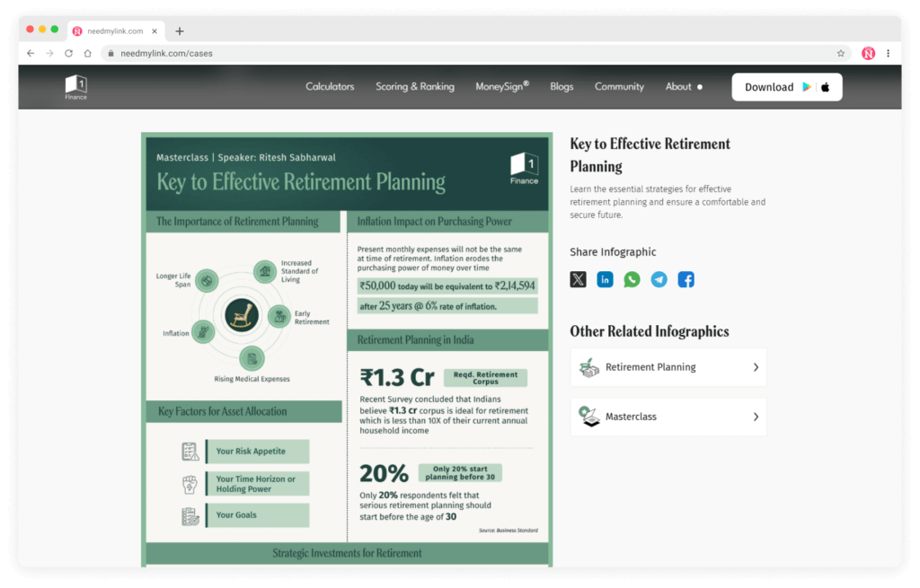Image resolution: width=920 pixels, height=588 pixels.
Task: Open the Calculators menu item
Action: (330, 86)
